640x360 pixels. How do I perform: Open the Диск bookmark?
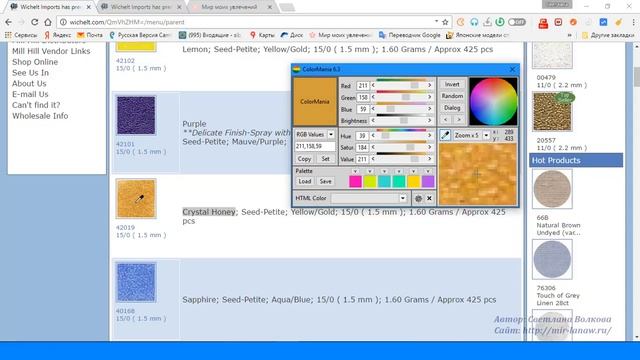(x=292, y=35)
